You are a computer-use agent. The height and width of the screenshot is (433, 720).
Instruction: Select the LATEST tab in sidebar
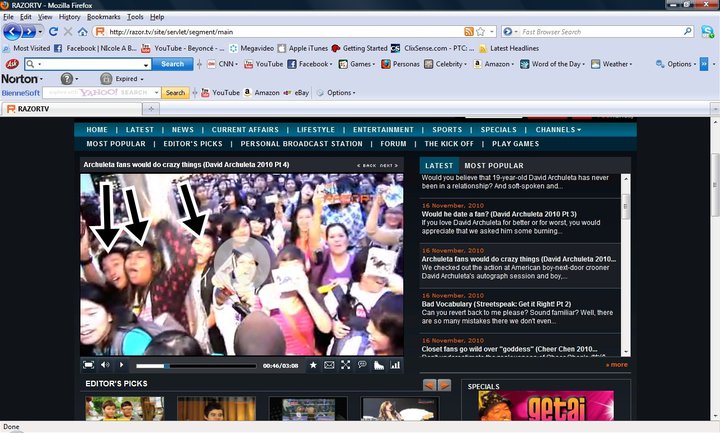pos(439,165)
